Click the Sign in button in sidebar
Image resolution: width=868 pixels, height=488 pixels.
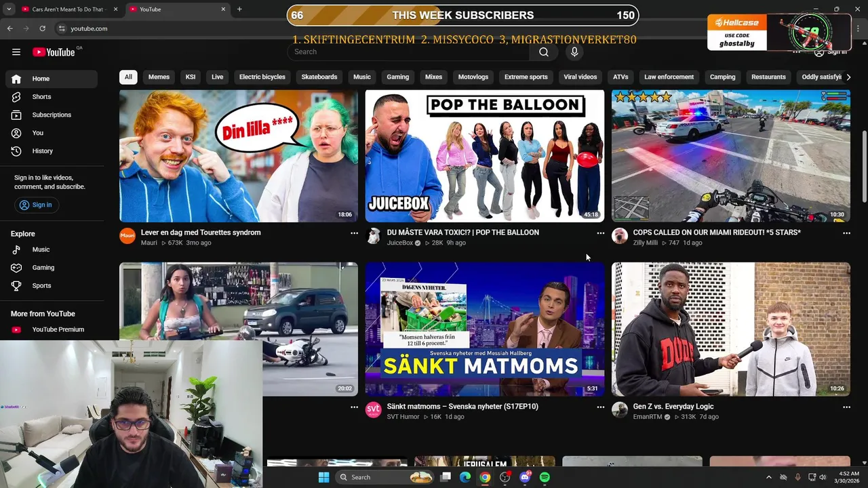[36, 205]
